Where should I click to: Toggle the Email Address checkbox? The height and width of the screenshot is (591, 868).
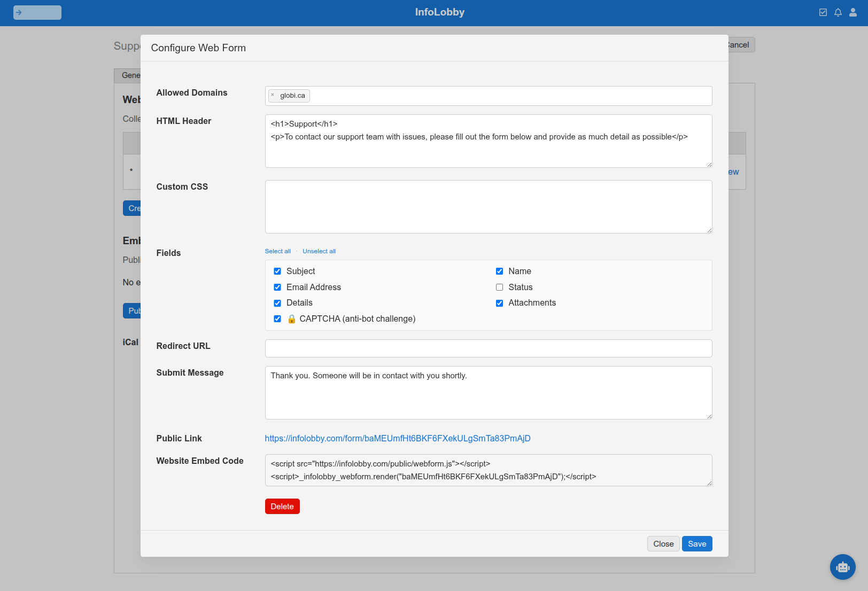(x=277, y=287)
